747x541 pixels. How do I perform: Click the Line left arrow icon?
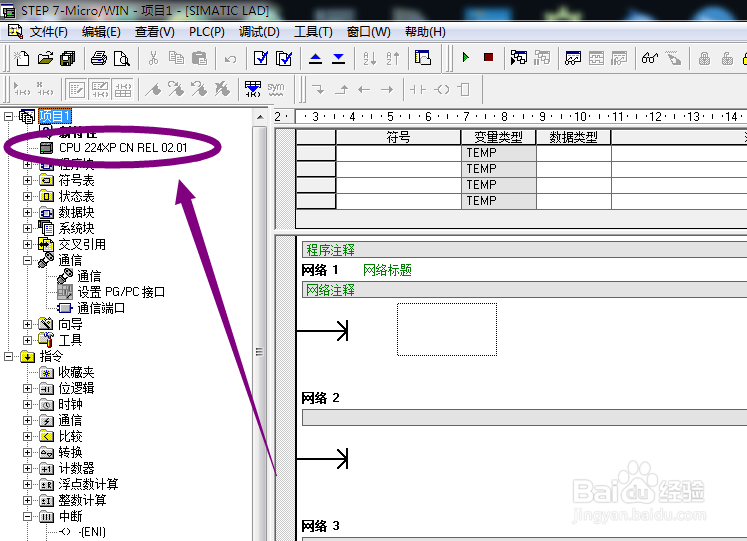tap(364, 89)
